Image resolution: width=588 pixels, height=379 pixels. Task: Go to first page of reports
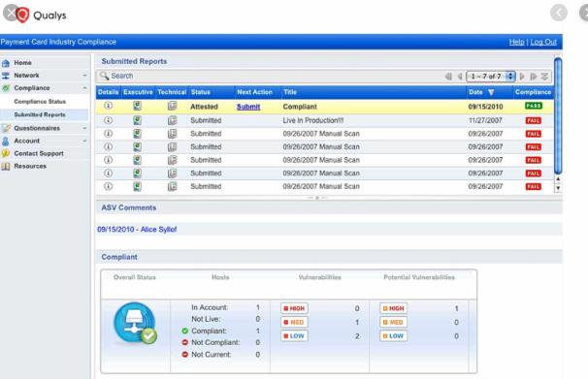(448, 77)
